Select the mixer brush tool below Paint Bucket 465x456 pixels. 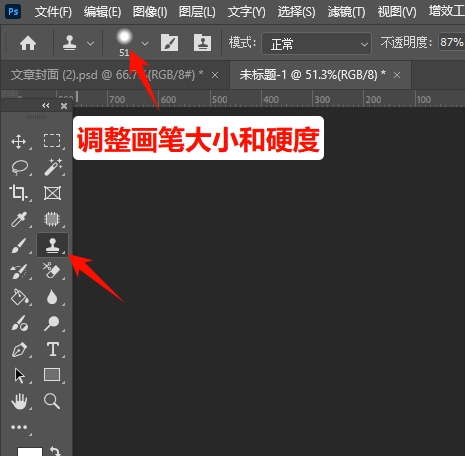point(19,323)
